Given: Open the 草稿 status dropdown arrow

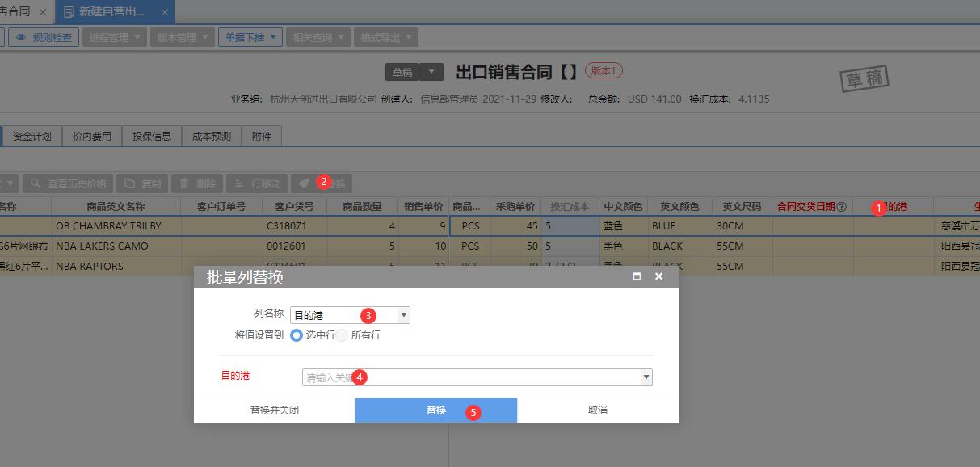Looking at the screenshot, I should coord(431,71).
